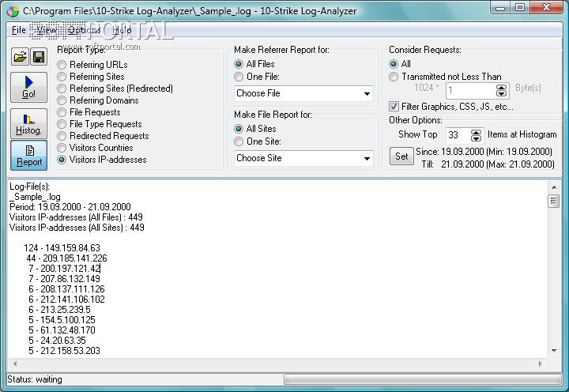Increase the transmitted bytes spinner value
The height and width of the screenshot is (392, 569).
click(502, 87)
